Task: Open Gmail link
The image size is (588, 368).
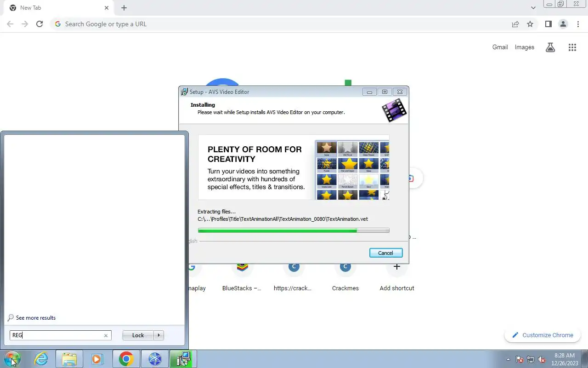Action: pyautogui.click(x=500, y=47)
